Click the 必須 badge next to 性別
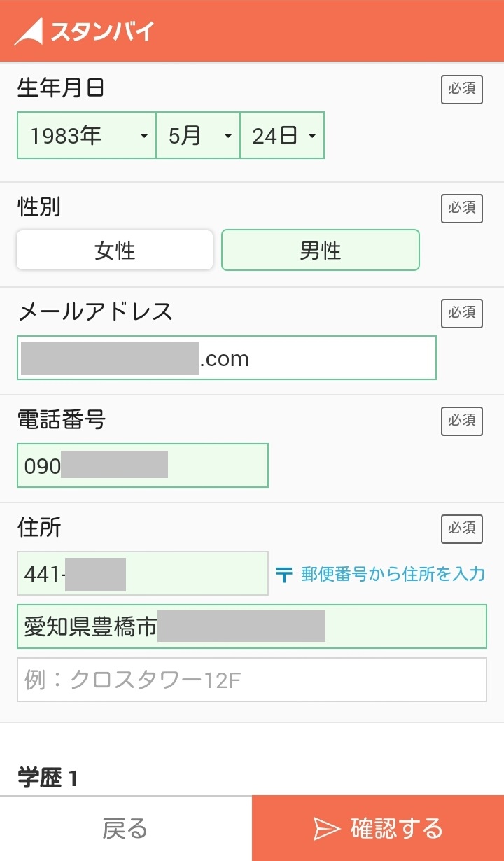 click(x=462, y=208)
